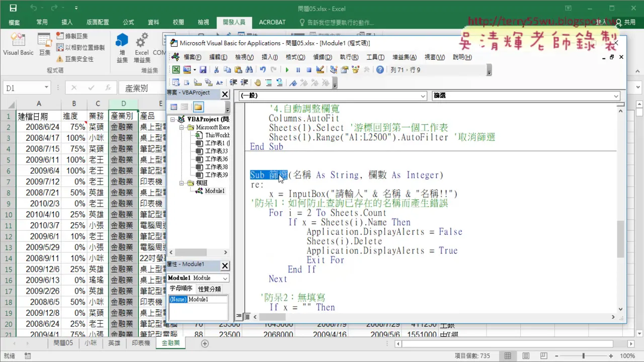Open 執行(R) run menu
Image resolution: width=644 pixels, height=362 pixels.
(349, 57)
